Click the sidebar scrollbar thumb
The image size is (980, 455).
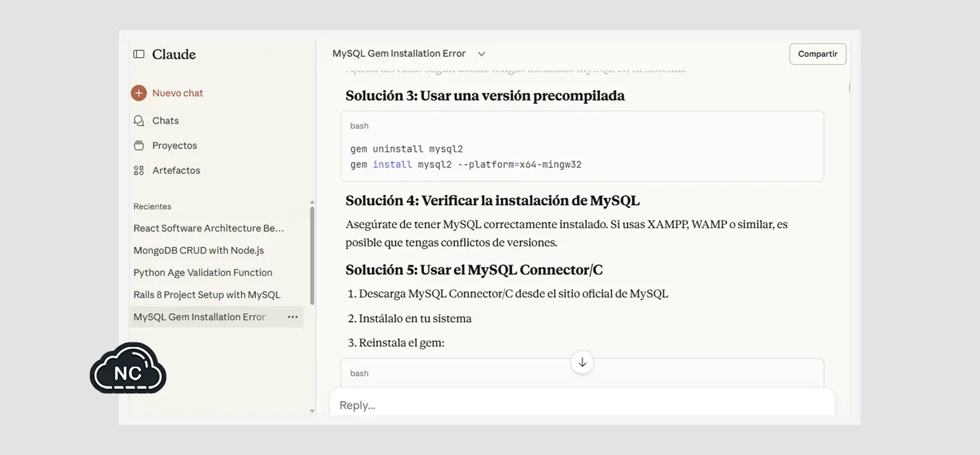(312, 255)
